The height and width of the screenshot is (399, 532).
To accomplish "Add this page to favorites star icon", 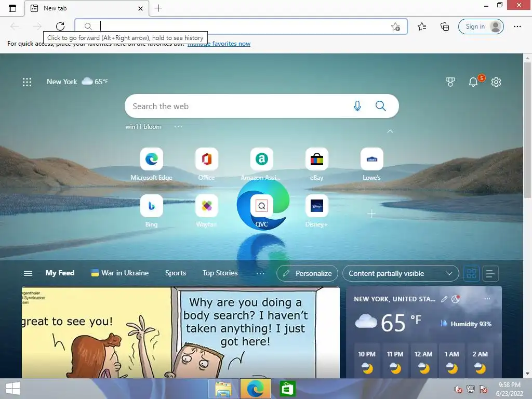I will click(395, 26).
